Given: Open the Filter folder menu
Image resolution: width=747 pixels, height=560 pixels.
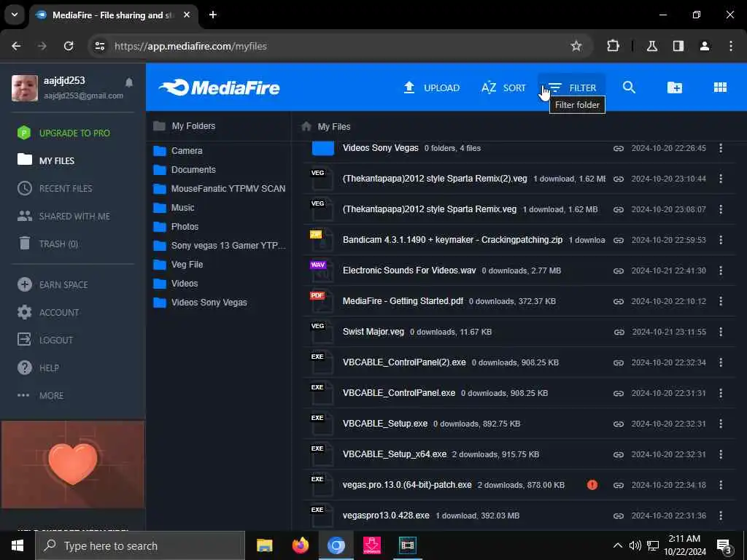Looking at the screenshot, I should click(x=572, y=87).
